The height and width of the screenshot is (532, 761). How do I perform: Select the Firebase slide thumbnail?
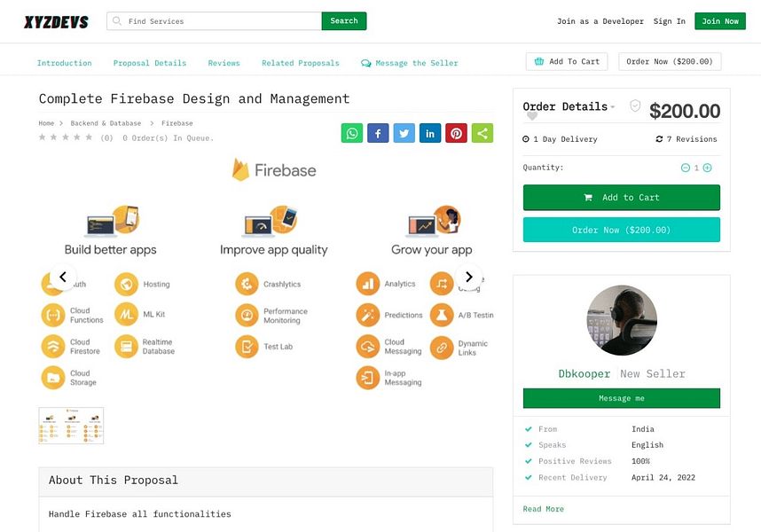(x=71, y=426)
